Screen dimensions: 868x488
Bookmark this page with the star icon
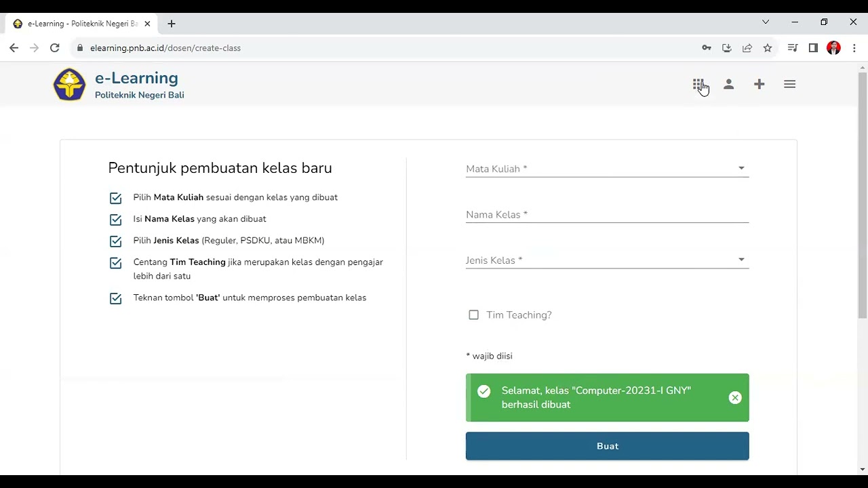tap(768, 48)
